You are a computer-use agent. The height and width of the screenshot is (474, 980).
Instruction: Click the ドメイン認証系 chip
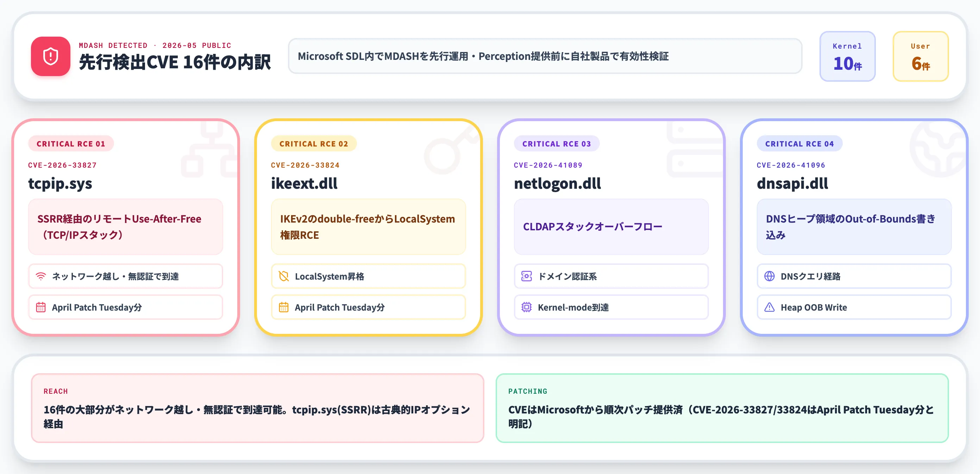pyautogui.click(x=611, y=276)
